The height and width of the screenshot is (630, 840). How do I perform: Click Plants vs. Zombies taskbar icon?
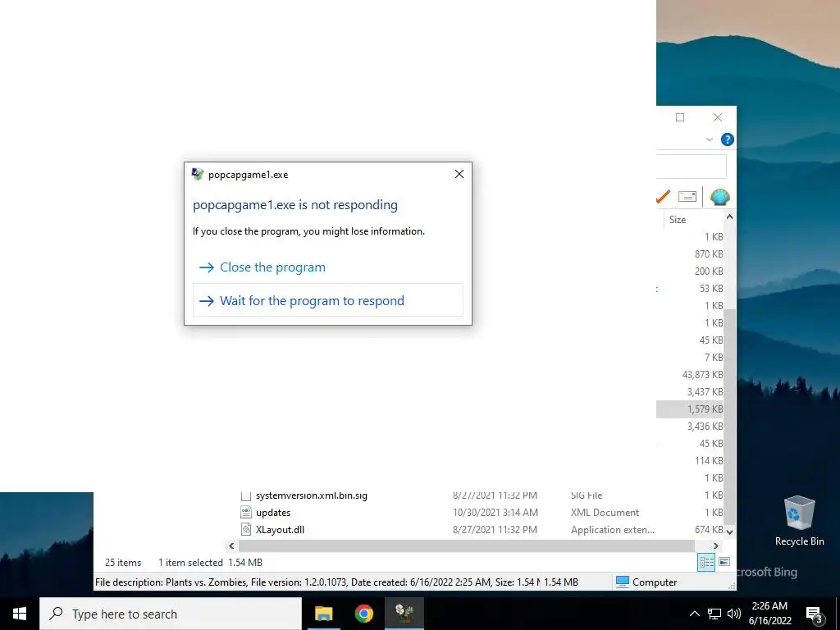point(404,614)
